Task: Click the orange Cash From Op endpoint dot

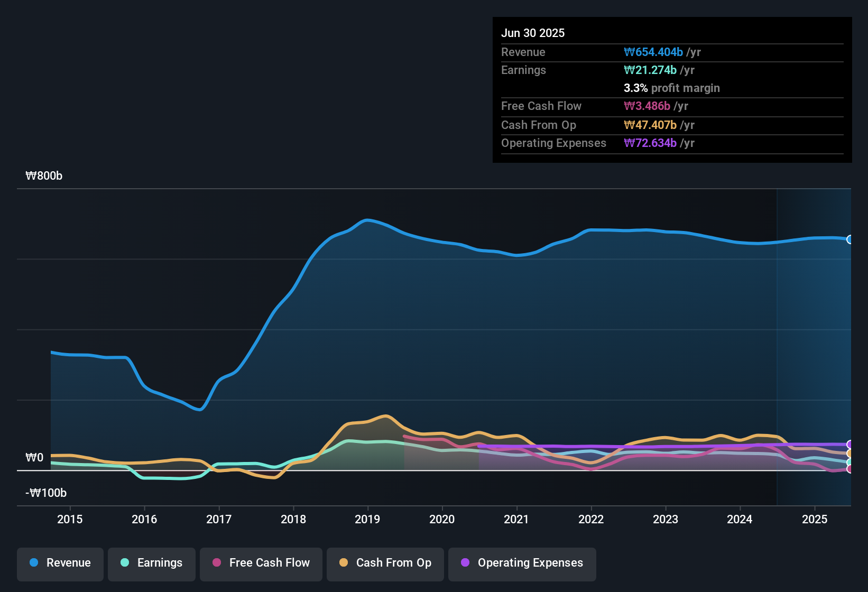Action: coord(850,454)
